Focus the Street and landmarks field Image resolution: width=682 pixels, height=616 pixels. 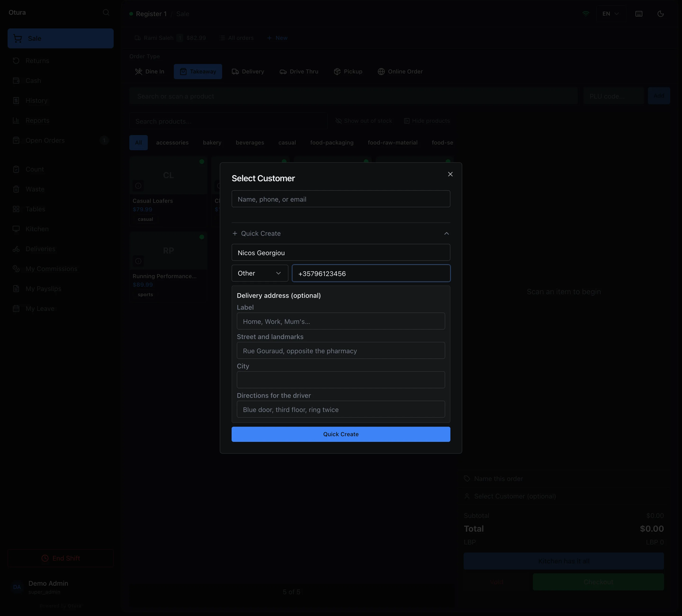point(341,351)
